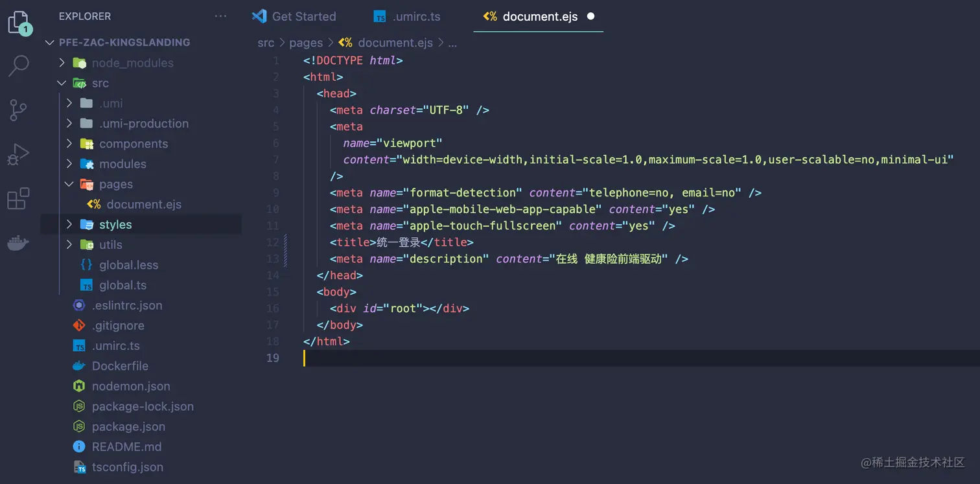980x484 pixels.
Task: Click the title text 统一登录
Action: (x=399, y=242)
